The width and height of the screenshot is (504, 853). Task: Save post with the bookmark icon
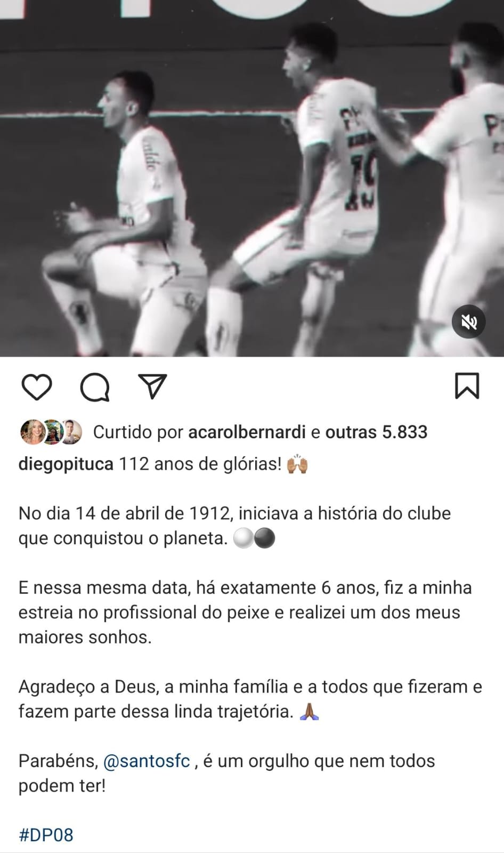pos(467,387)
